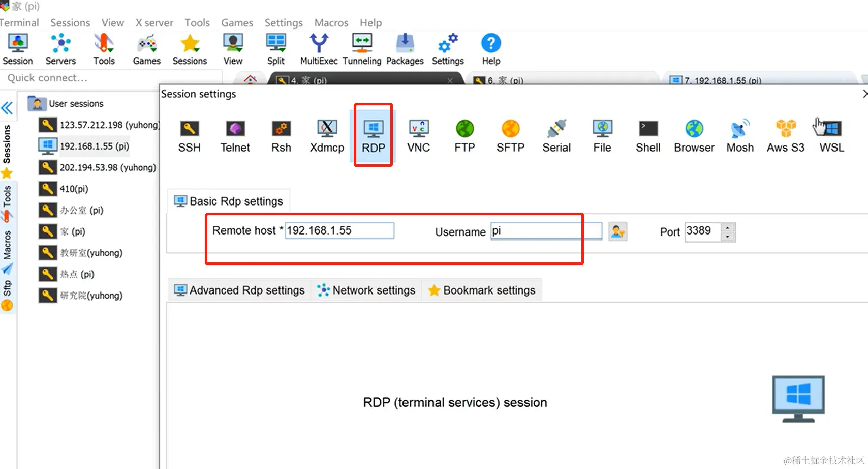Open the Settings menu
Image resolution: width=868 pixels, height=469 pixels.
pos(284,23)
